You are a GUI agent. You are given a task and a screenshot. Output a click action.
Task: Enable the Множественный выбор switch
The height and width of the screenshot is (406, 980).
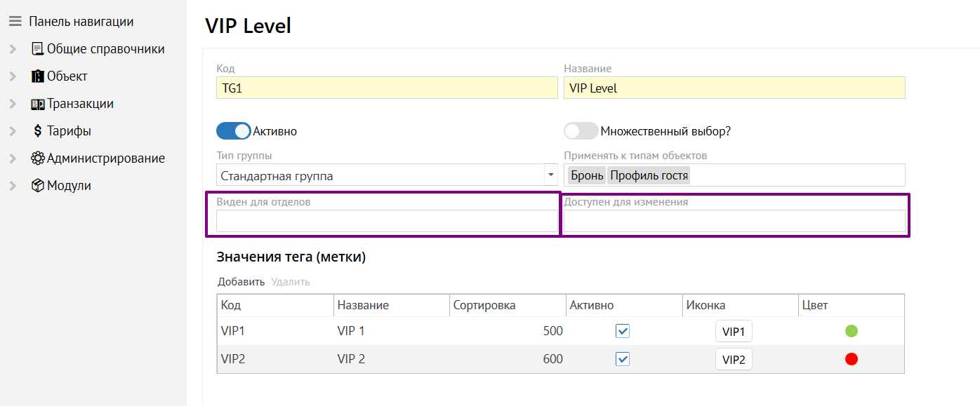click(581, 131)
